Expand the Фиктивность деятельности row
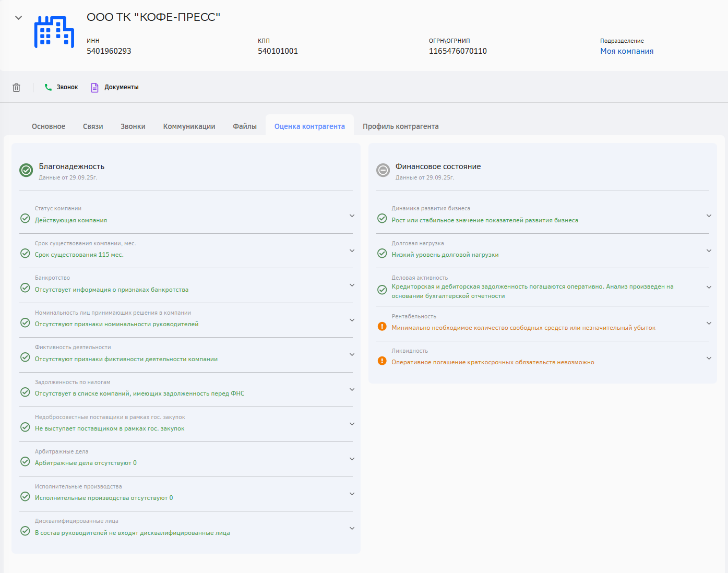The height and width of the screenshot is (573, 728). [x=352, y=354]
